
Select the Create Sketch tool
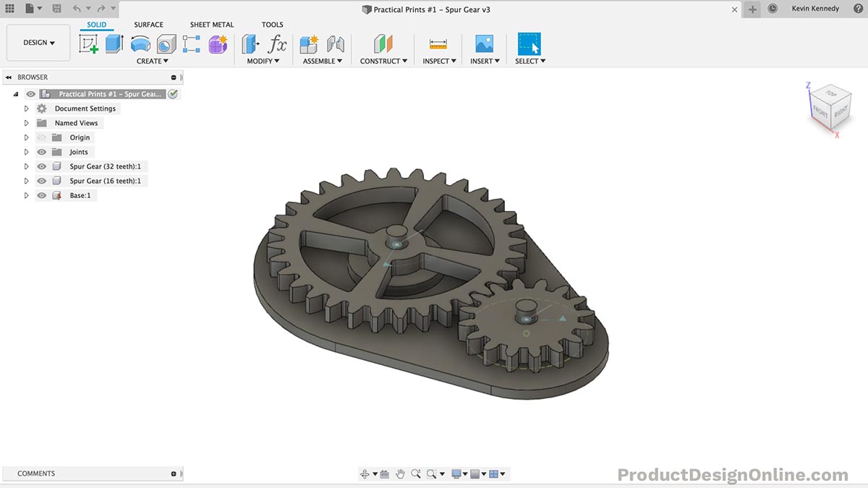coord(88,44)
